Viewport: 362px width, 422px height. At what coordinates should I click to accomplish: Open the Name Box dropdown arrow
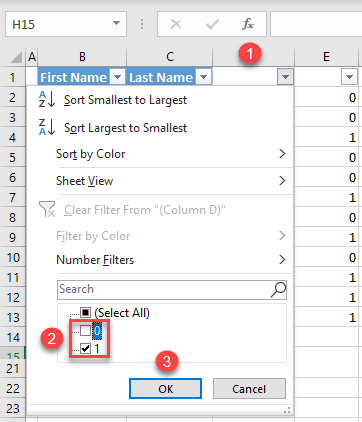pos(116,23)
